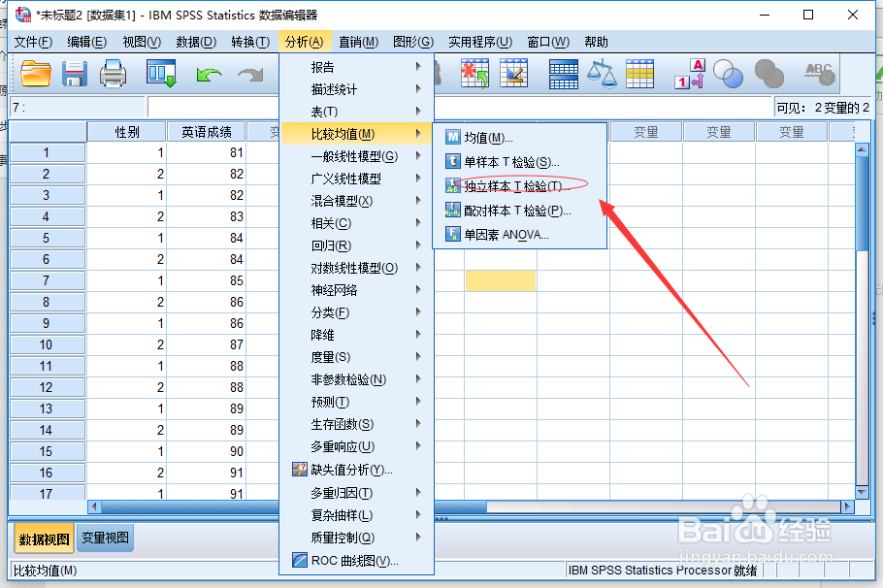Screen dimensions: 883x588
Task: Expand Multiple Response (多重响应) submenu
Action: pos(356,446)
